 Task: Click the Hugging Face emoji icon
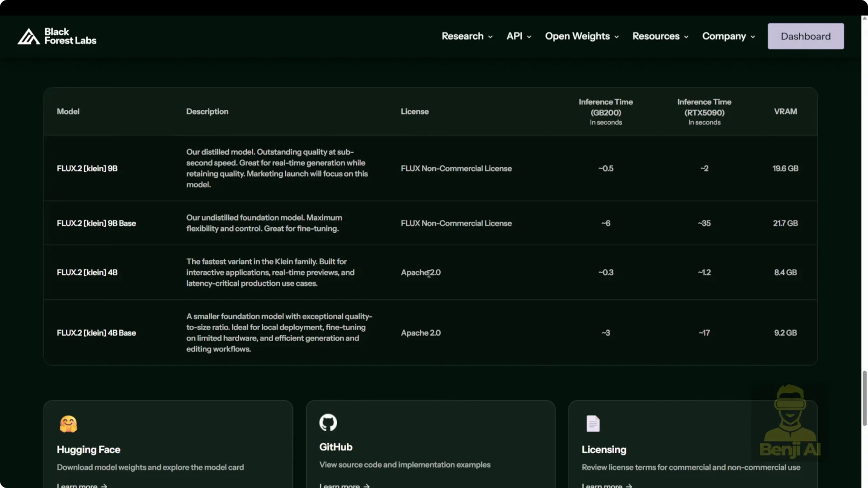(68, 424)
